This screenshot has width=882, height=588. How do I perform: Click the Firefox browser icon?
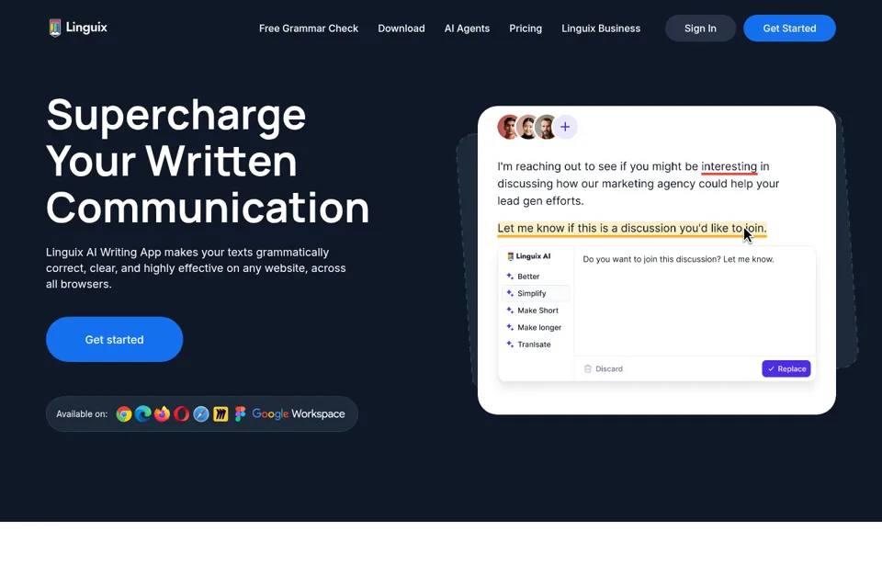pyautogui.click(x=162, y=414)
